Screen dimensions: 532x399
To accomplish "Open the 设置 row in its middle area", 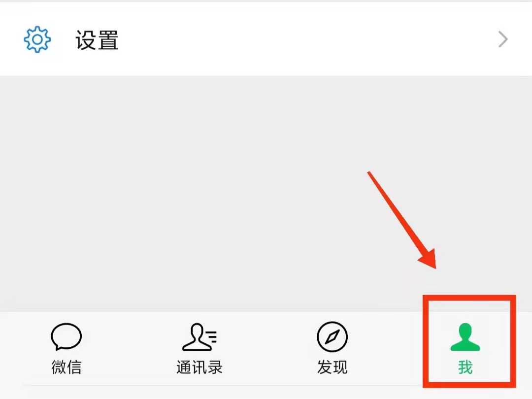I will click(266, 39).
